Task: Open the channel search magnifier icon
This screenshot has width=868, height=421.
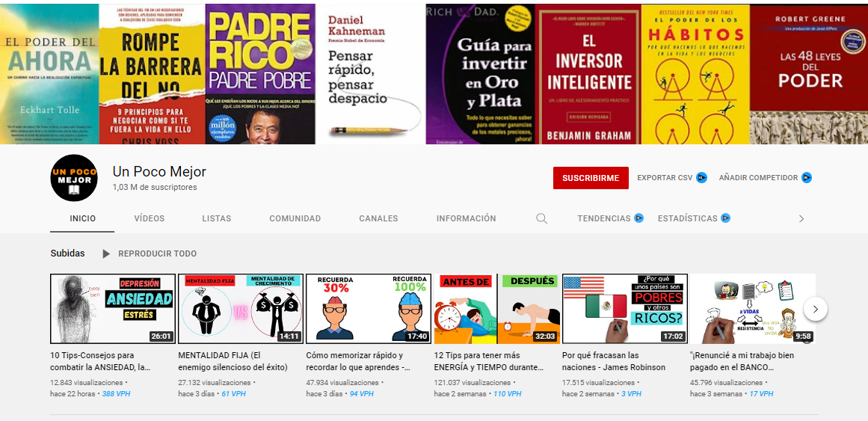Action: 541,218
